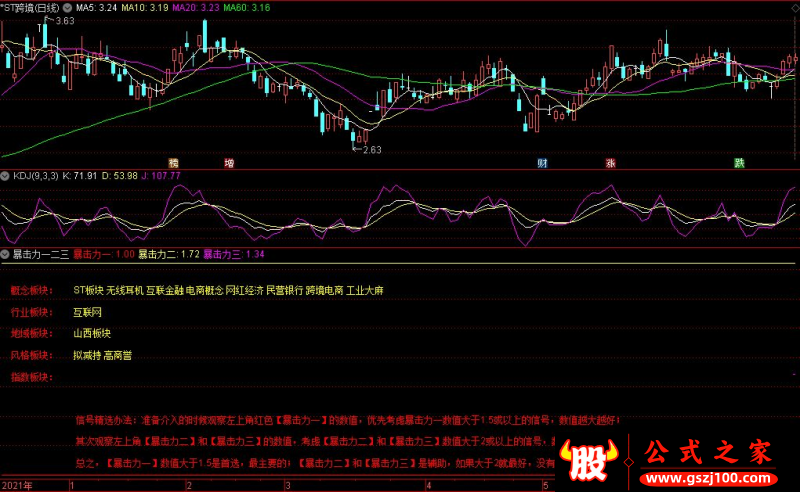
Task: Click the K: 71.91 value
Action: tap(80, 176)
